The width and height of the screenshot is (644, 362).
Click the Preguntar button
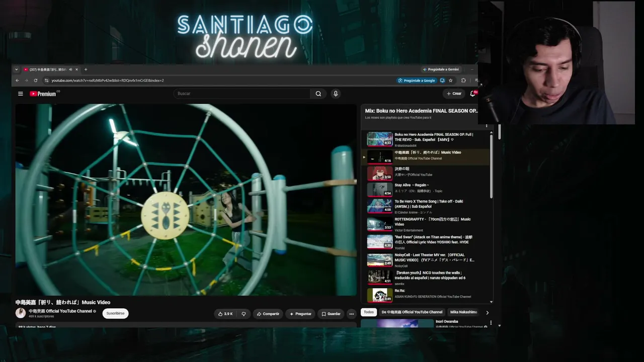300,314
